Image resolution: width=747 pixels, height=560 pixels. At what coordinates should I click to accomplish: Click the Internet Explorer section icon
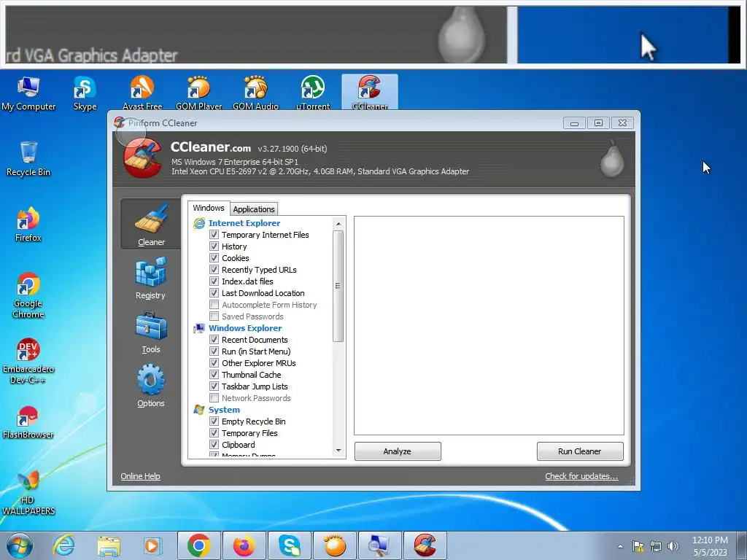pos(198,223)
